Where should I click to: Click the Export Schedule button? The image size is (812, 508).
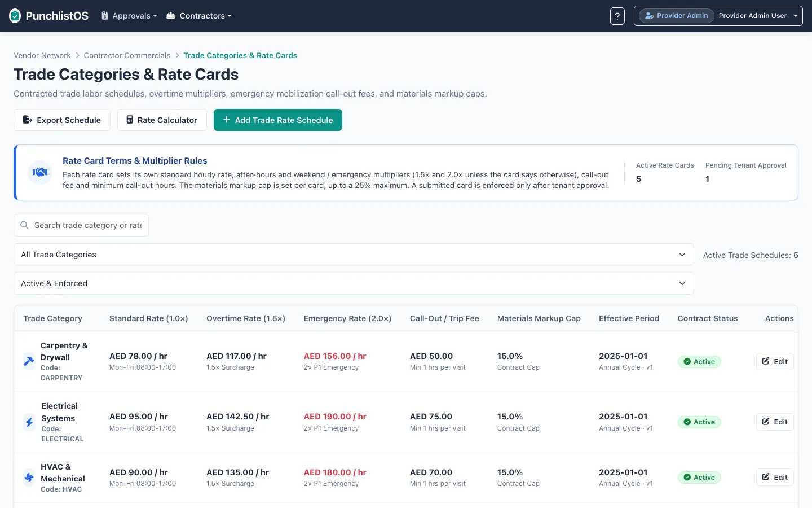click(62, 120)
